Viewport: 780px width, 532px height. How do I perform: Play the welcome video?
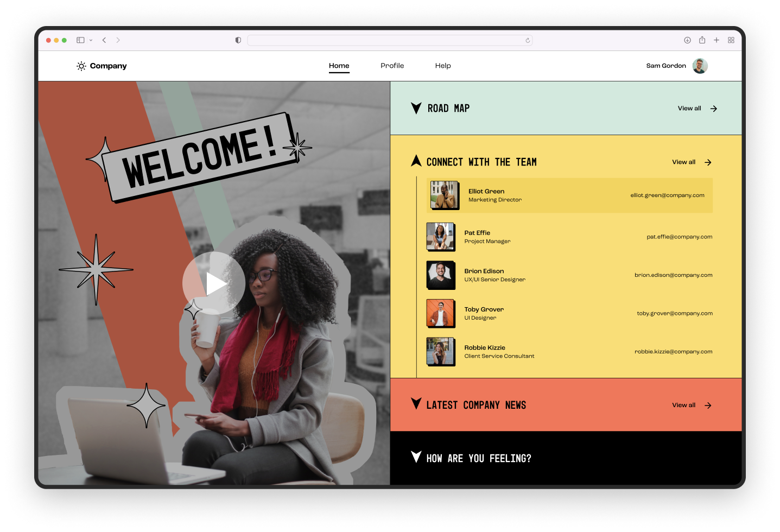click(214, 283)
